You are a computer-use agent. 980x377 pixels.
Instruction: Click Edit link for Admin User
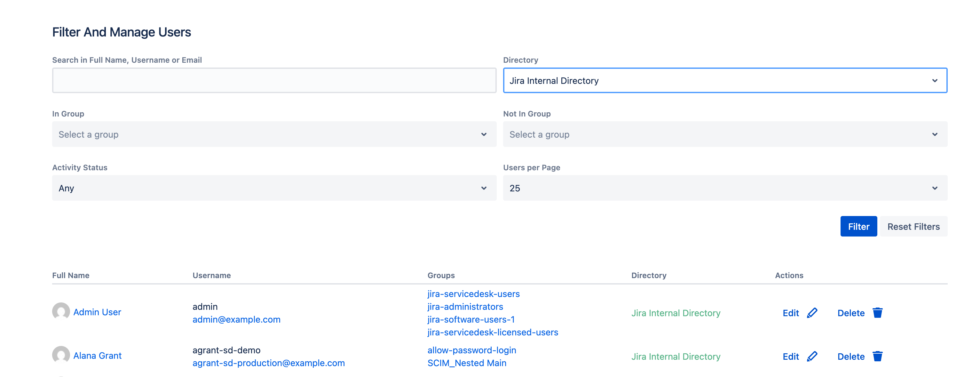click(791, 313)
